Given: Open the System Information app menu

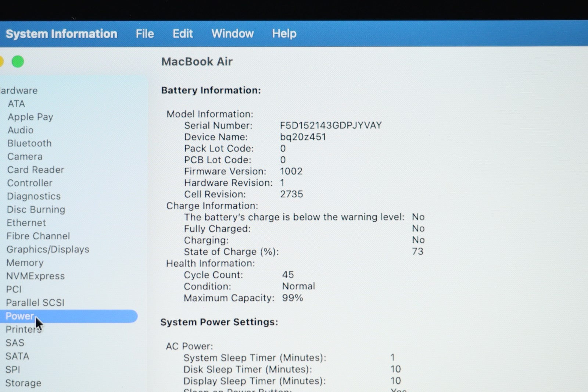Looking at the screenshot, I should pos(61,34).
